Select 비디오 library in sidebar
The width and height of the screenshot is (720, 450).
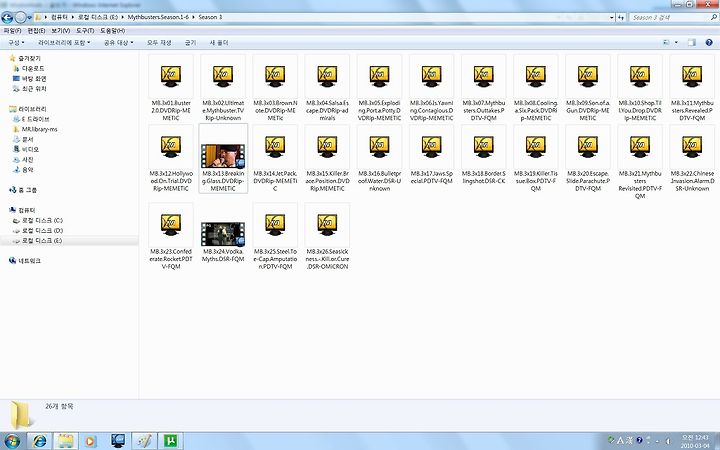30,149
